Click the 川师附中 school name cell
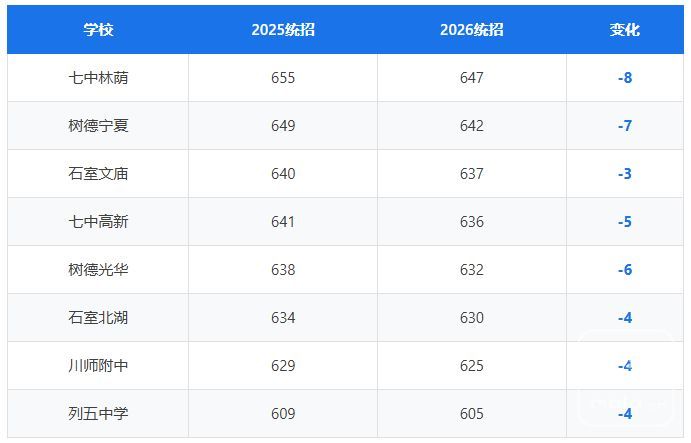Screen dimensions: 691x443 tap(98, 366)
